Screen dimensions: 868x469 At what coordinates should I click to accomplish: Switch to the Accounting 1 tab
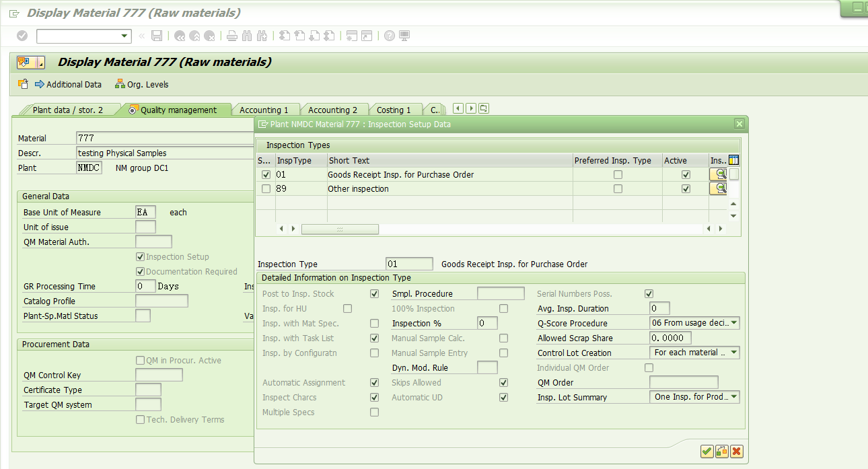[x=265, y=109]
